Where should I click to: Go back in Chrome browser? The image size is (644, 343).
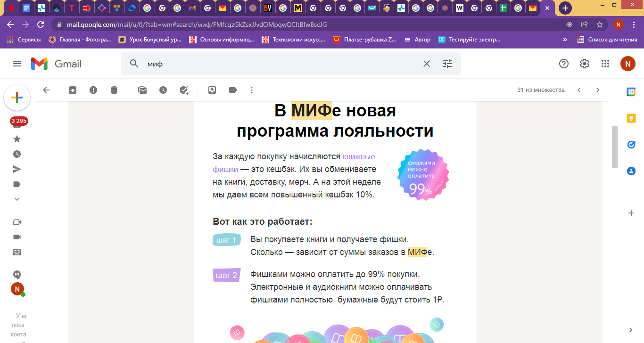point(10,24)
